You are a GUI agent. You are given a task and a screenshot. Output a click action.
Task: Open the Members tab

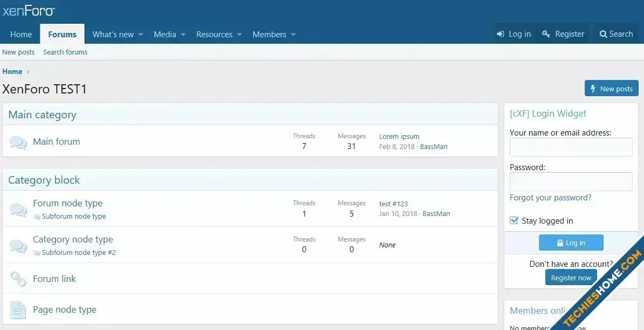[270, 35]
